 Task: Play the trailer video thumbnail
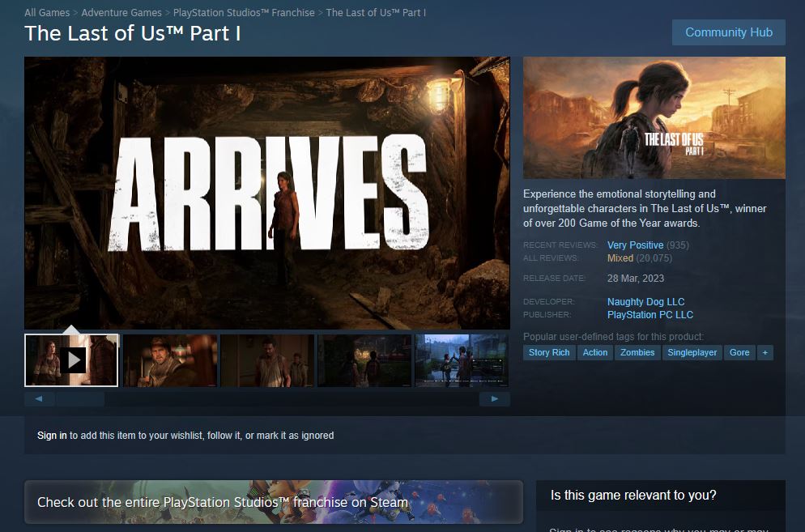tap(72, 360)
